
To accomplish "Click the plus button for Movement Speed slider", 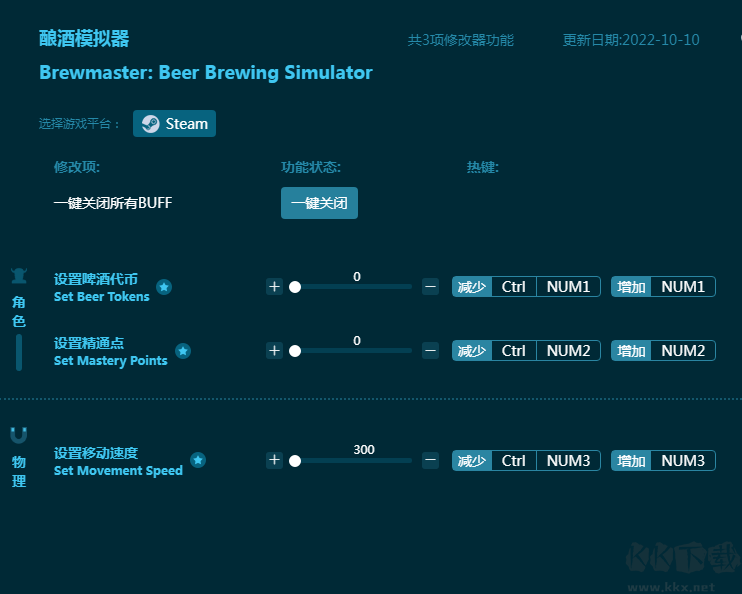I will [274, 460].
